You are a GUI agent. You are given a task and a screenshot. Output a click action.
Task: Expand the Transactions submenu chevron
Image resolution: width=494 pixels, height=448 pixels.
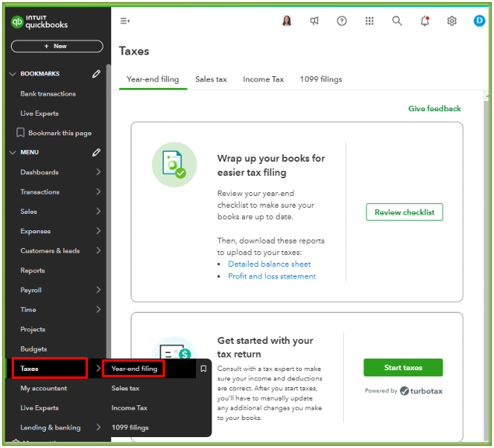click(x=98, y=191)
